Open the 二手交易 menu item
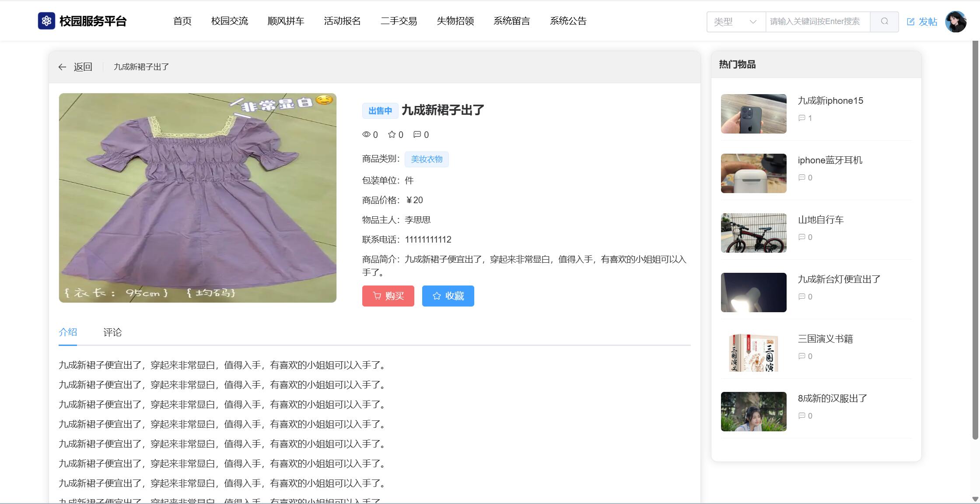This screenshot has height=504, width=980. tap(399, 21)
